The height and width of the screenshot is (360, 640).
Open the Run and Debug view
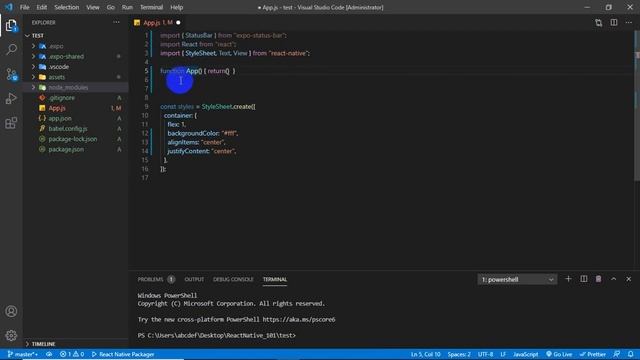tap(11, 98)
